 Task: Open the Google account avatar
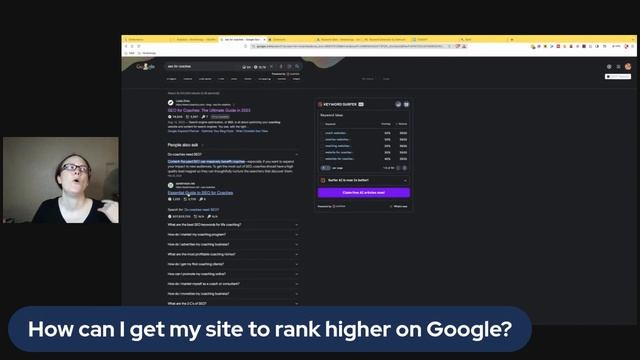628,67
